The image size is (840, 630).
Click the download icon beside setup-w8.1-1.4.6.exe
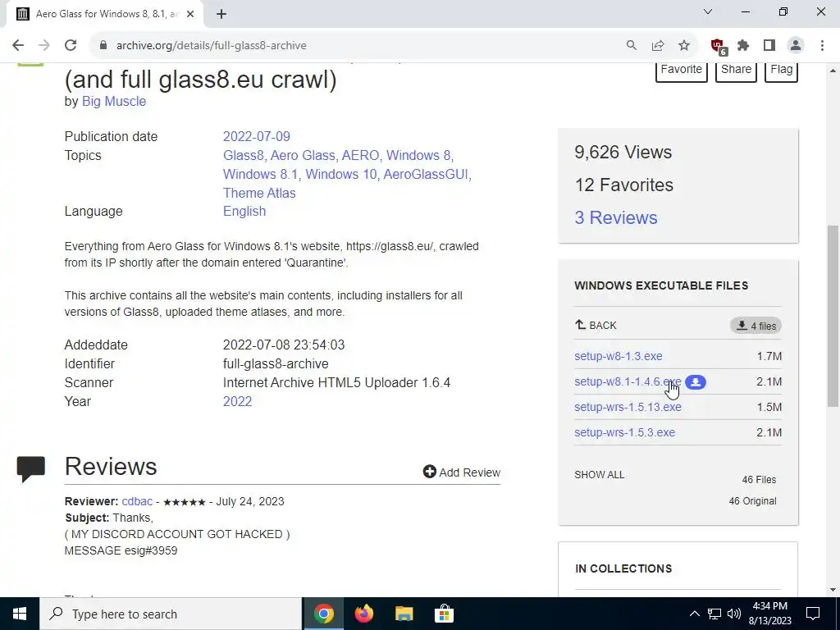[x=696, y=382]
